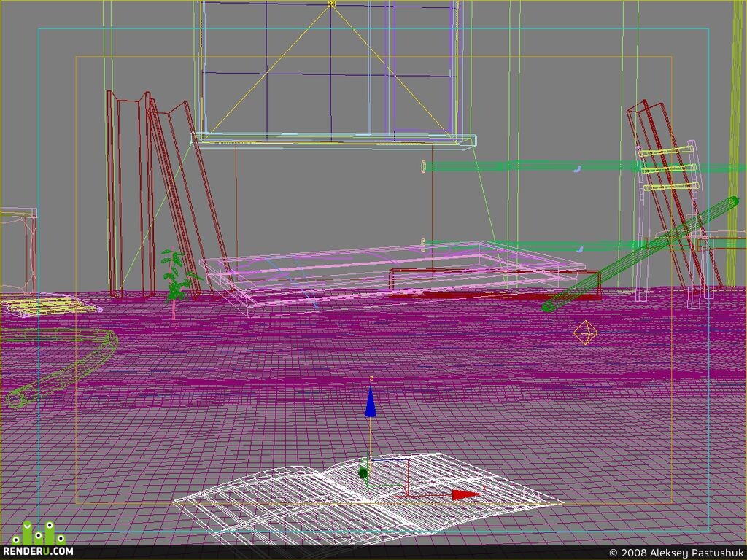This screenshot has height=560, width=747.
Task: Click the Aleksey Pastushuk copyright text
Action: pyautogui.click(x=676, y=553)
